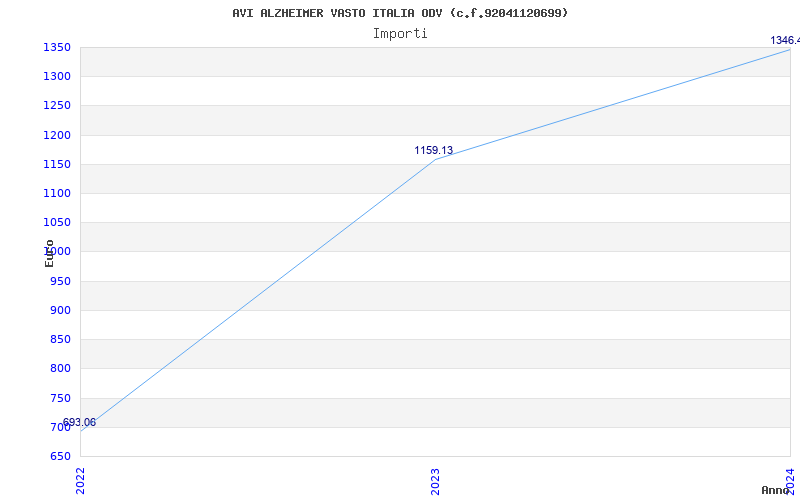Viewport: 800px width, 500px height.
Task: Click the 2022 x-axis label
Action: click(x=81, y=481)
